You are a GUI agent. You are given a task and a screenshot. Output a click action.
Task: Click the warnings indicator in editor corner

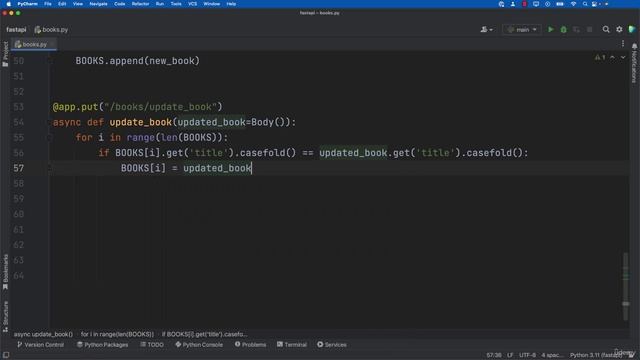600,57
